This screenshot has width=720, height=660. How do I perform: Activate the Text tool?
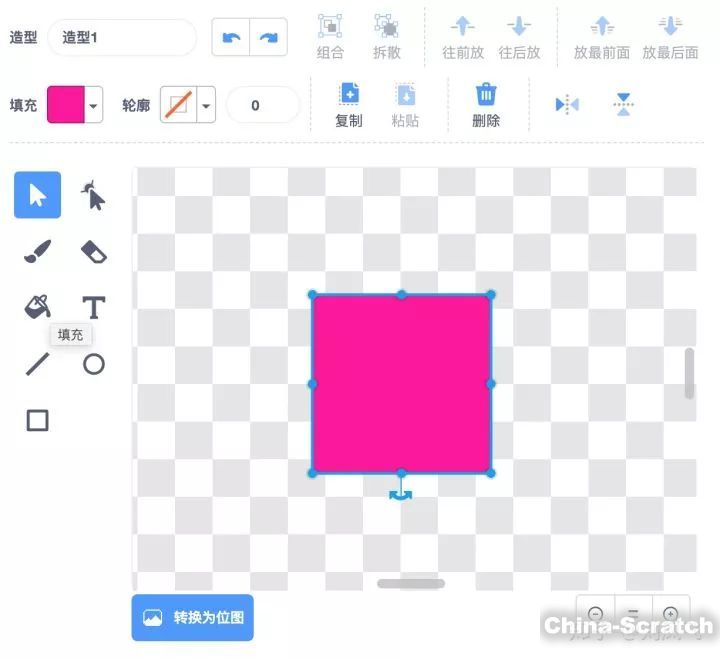click(93, 307)
